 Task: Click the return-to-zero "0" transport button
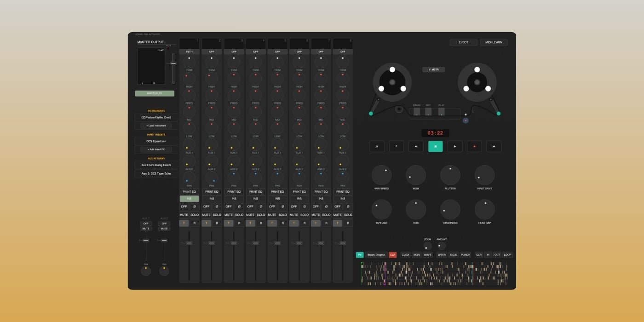397,146
